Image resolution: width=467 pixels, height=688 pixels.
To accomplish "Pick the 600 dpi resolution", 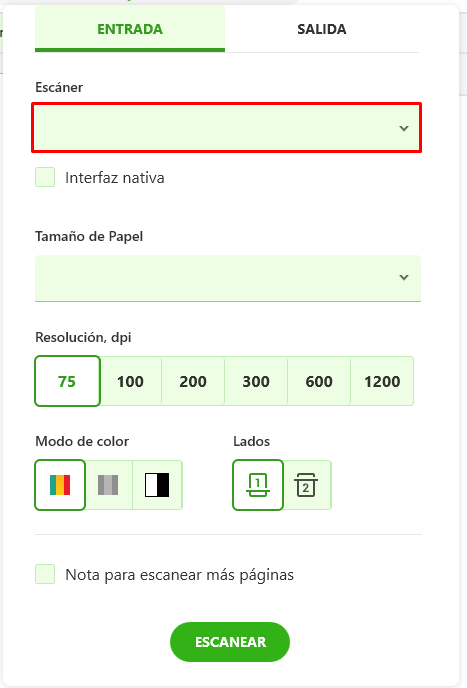I will pyautogui.click(x=319, y=381).
